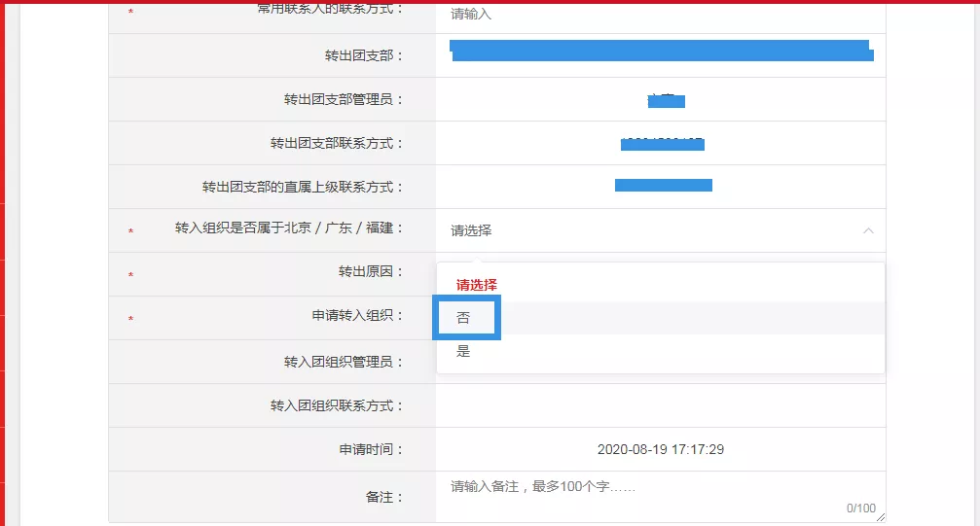Click the 转出团支部联系方式 label
Screen dimensions: 980x526
(x=337, y=143)
